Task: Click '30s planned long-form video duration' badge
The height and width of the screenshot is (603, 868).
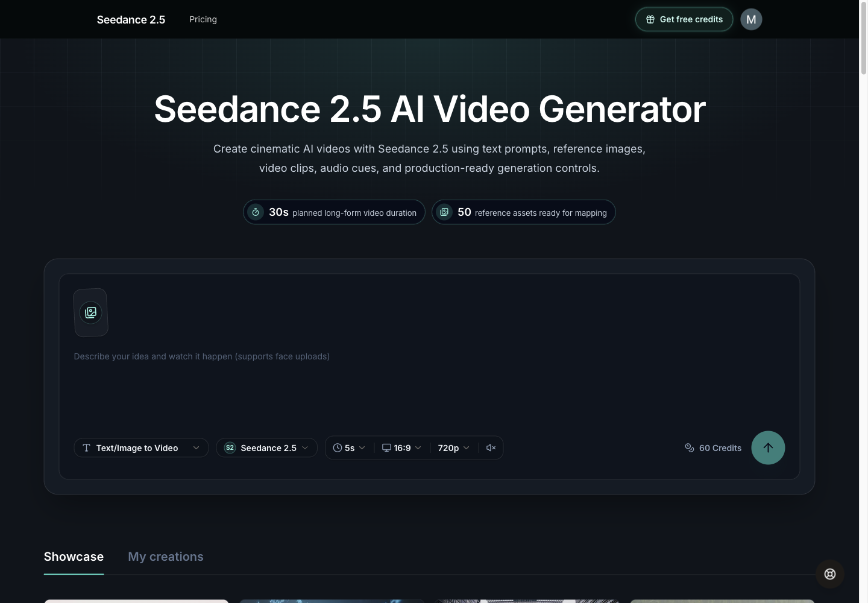Action: [334, 212]
